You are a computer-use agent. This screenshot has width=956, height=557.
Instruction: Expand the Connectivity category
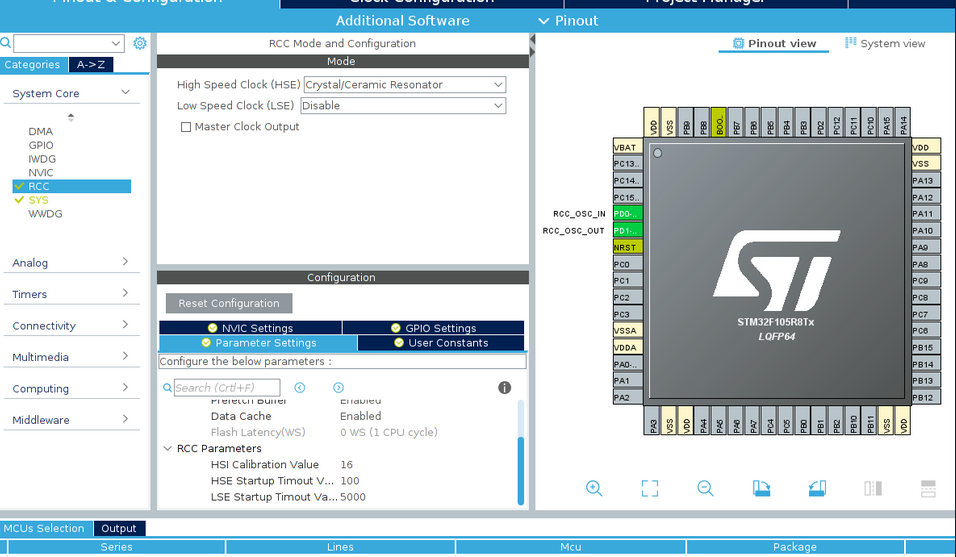(125, 325)
